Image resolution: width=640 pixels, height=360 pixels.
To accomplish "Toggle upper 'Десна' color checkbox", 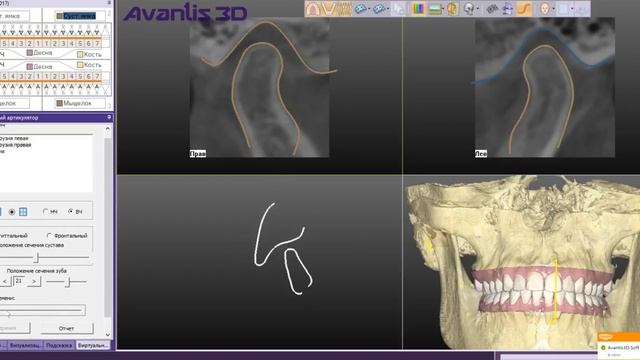I will pyautogui.click(x=29, y=53).
